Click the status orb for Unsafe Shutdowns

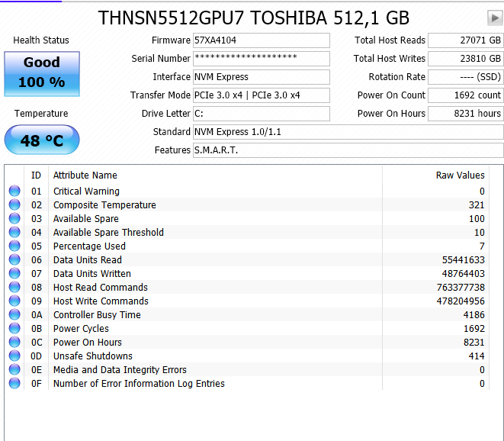(14, 356)
